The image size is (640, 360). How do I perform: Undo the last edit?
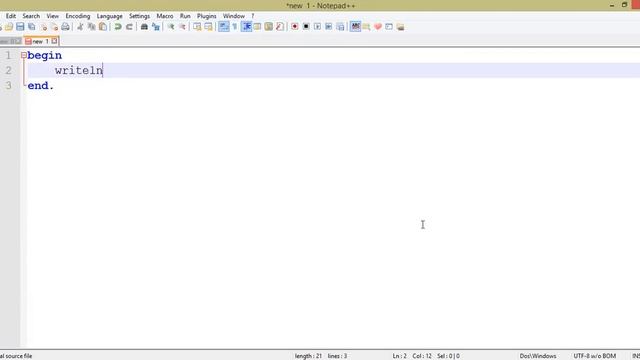point(118,27)
